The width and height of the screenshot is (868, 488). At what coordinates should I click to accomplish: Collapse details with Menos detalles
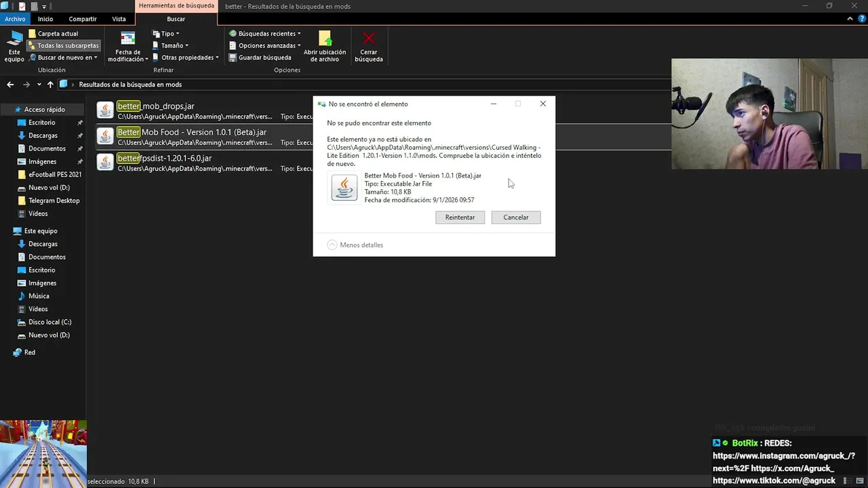tap(355, 245)
